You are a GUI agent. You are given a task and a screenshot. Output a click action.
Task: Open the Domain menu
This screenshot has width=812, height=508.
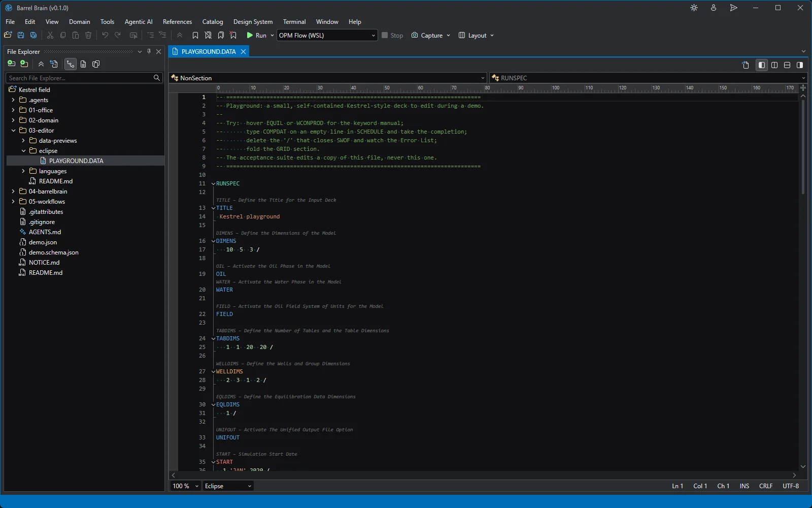pyautogui.click(x=80, y=22)
